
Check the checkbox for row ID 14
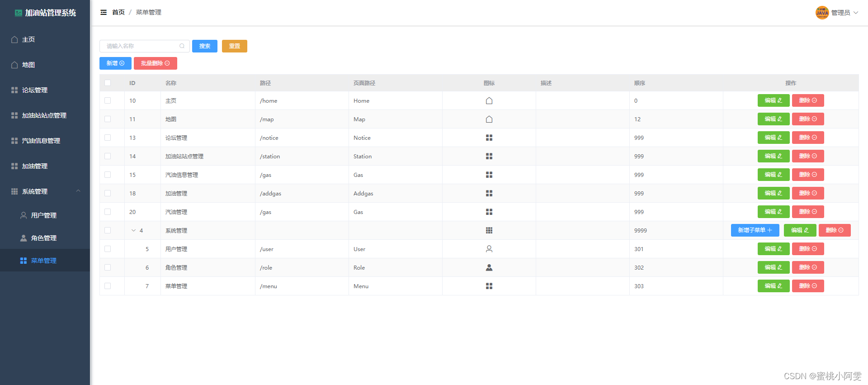(x=108, y=157)
